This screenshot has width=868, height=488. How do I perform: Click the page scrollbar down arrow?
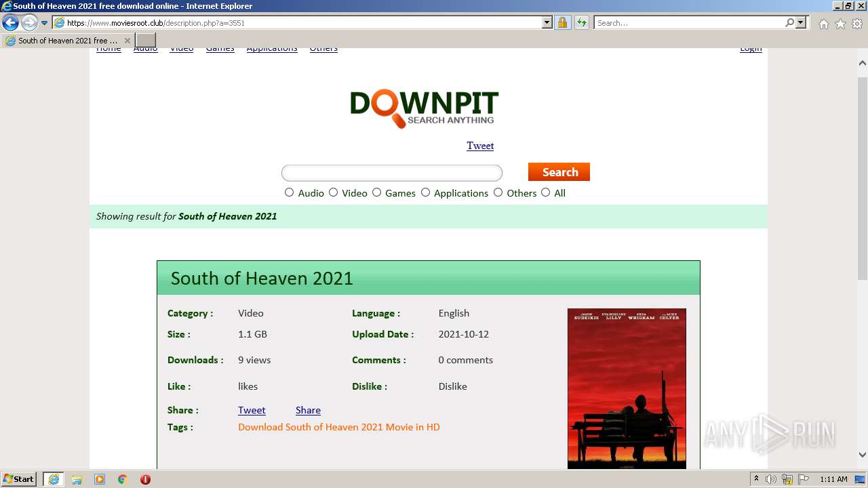[863, 455]
